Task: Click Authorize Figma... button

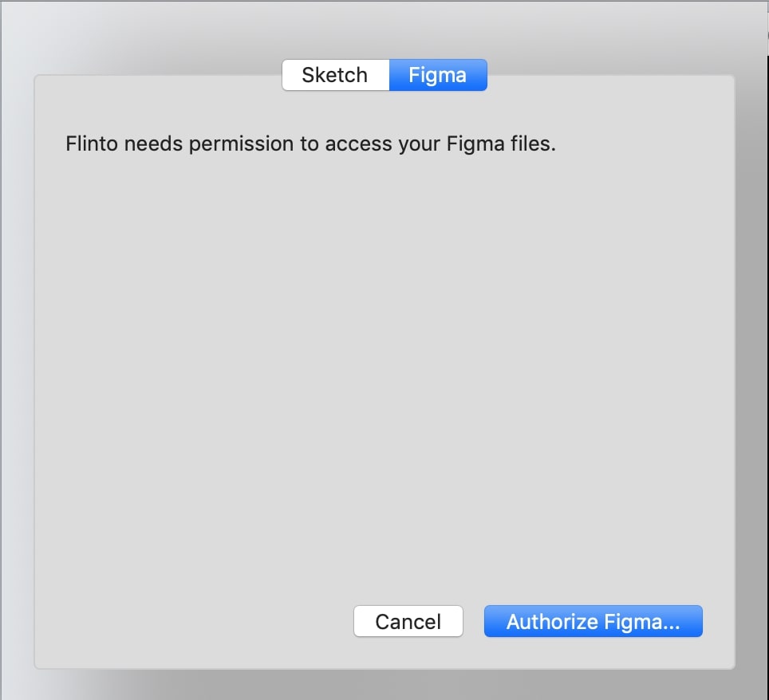Action: tap(593, 622)
